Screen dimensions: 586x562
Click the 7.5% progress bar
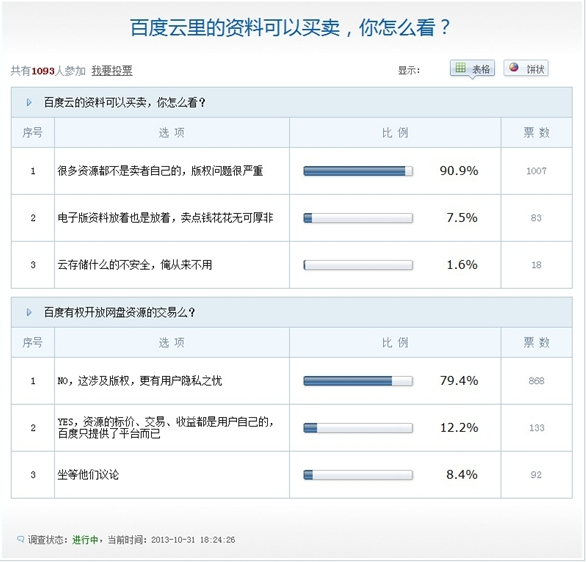(358, 218)
